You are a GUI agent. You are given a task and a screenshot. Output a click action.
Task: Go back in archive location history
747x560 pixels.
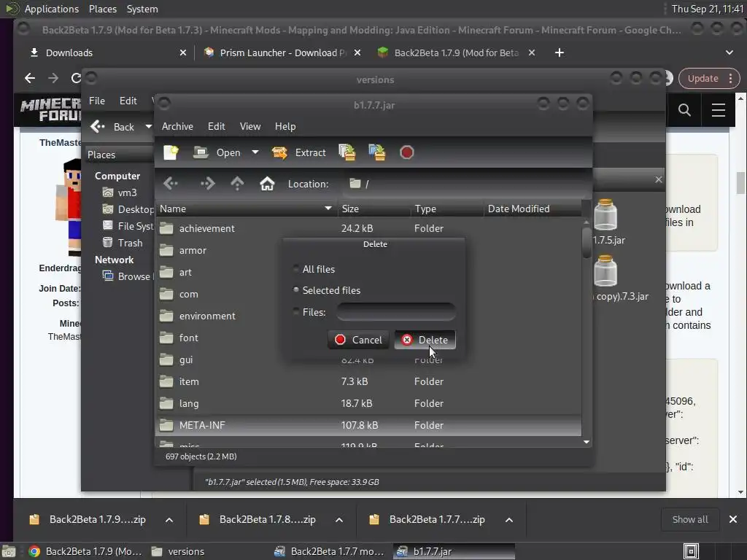click(171, 183)
